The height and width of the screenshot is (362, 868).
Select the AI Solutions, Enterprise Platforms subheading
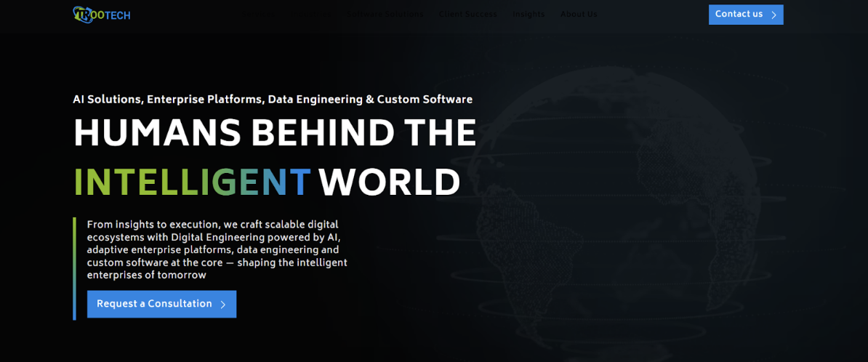pyautogui.click(x=272, y=100)
